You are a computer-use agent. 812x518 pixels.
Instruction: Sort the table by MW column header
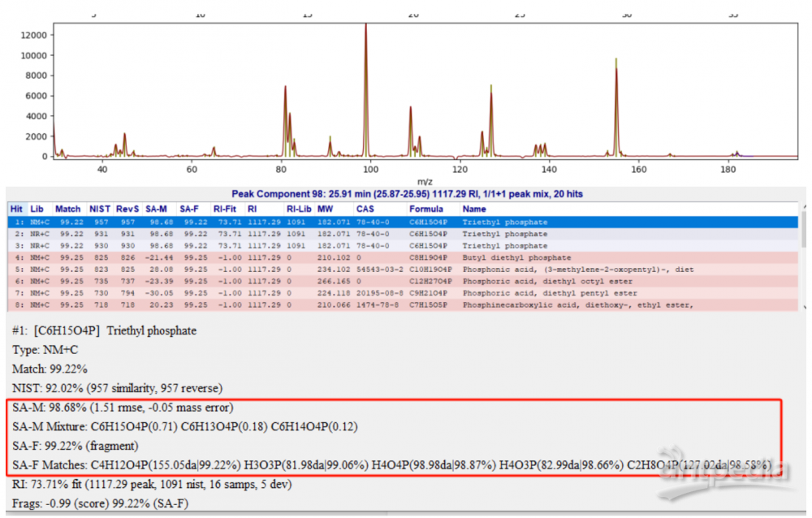coord(325,209)
